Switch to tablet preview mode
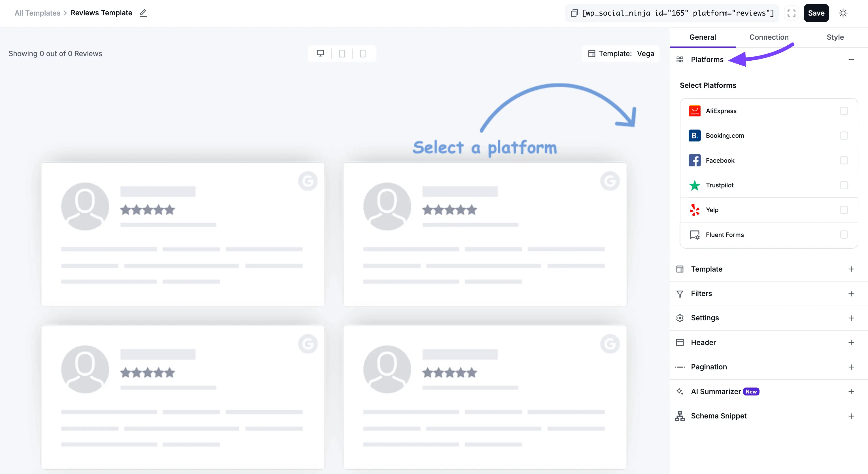 pyautogui.click(x=342, y=53)
